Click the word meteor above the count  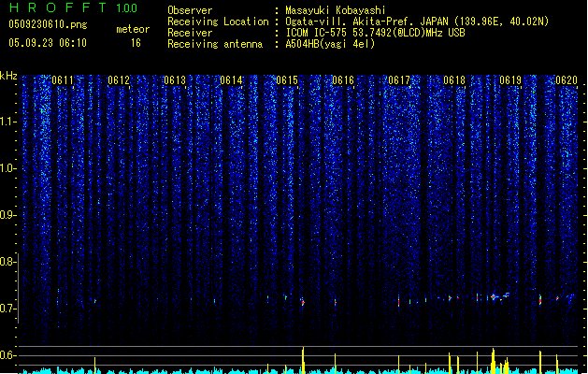tap(133, 29)
